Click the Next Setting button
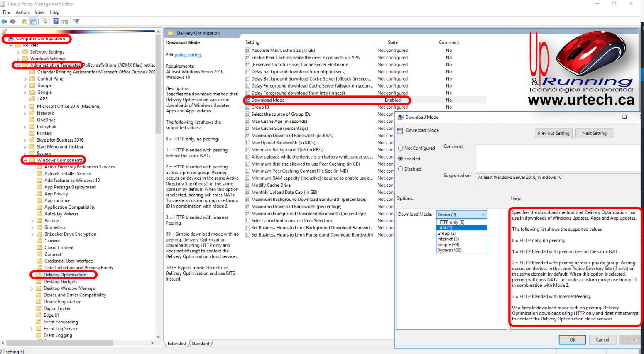Viewport: 644px width, 354px height. (594, 133)
